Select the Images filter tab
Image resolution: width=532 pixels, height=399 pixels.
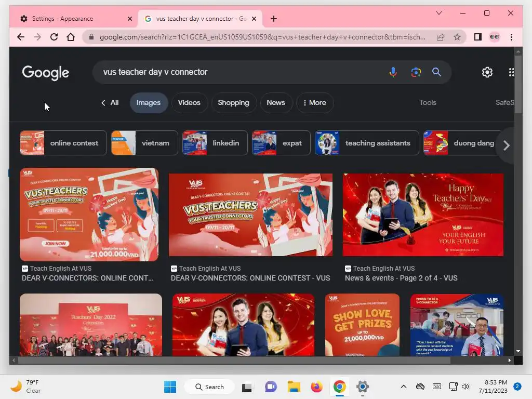pyautogui.click(x=149, y=102)
